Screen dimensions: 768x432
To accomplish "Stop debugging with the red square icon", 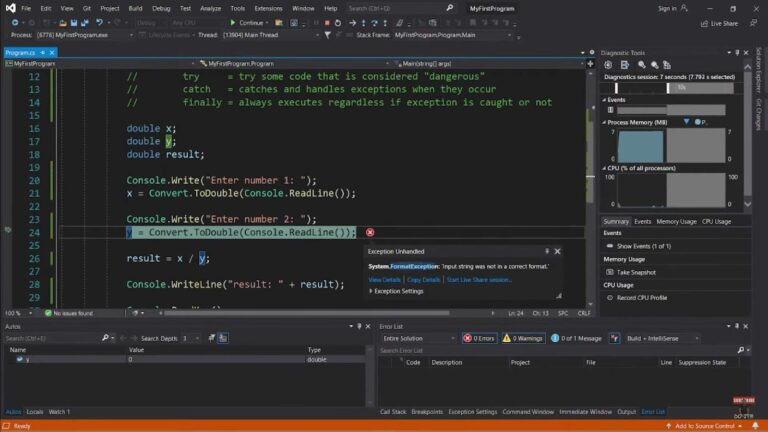I will [x=327, y=23].
